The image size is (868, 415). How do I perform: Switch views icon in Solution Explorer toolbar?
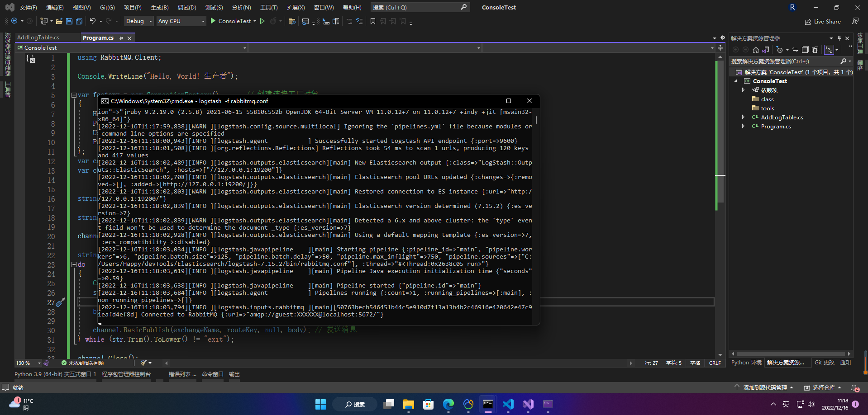(x=766, y=50)
